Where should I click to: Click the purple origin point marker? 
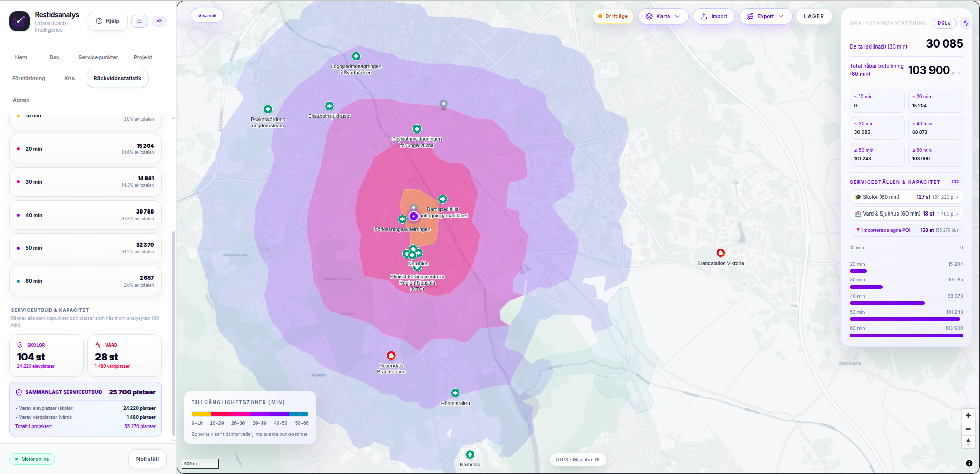click(x=413, y=216)
